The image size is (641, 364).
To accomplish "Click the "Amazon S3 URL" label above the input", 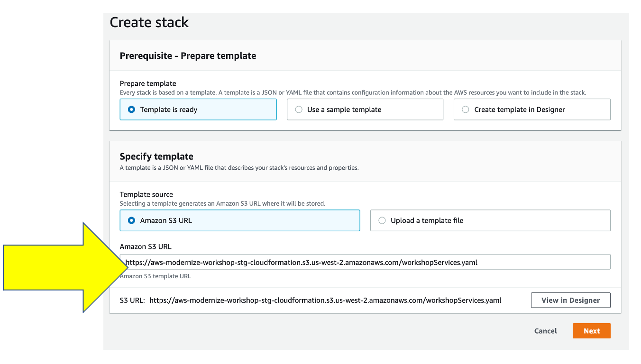I will (146, 246).
